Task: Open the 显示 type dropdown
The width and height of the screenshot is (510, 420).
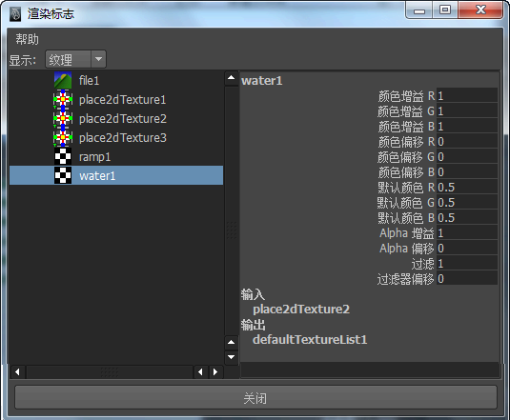Action: click(x=75, y=59)
